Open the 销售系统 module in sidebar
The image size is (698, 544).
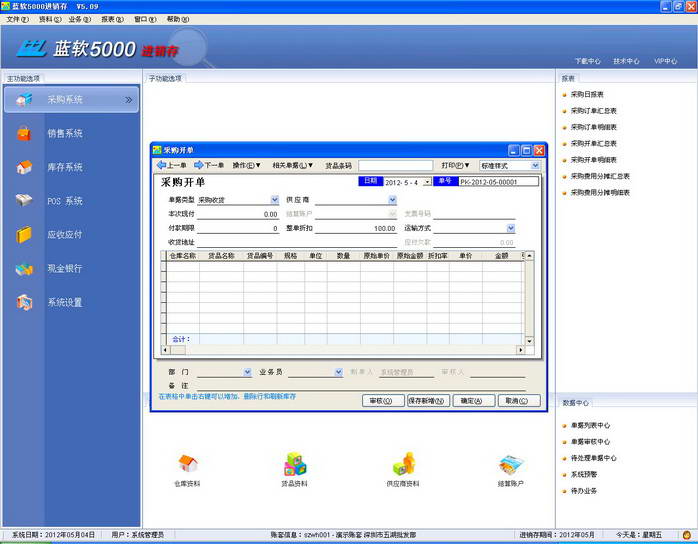(x=65, y=133)
